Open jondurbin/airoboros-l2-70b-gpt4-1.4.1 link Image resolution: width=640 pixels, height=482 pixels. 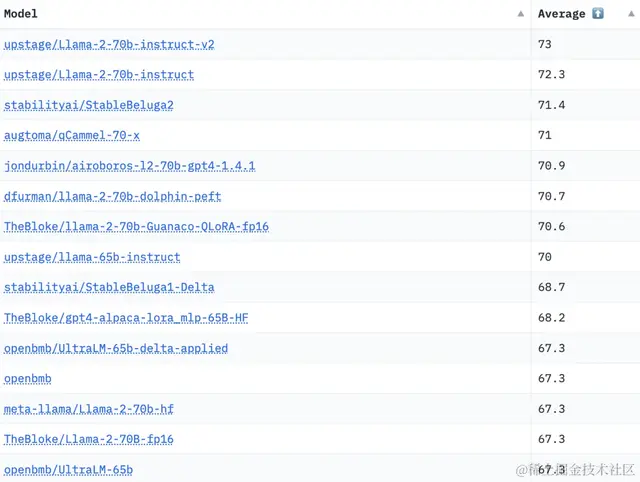coord(129,166)
